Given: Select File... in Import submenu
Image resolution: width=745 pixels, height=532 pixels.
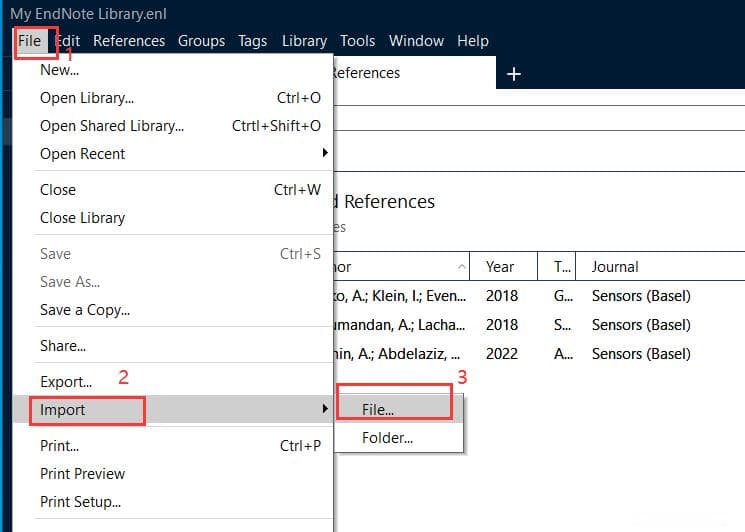Looking at the screenshot, I should click(399, 409).
